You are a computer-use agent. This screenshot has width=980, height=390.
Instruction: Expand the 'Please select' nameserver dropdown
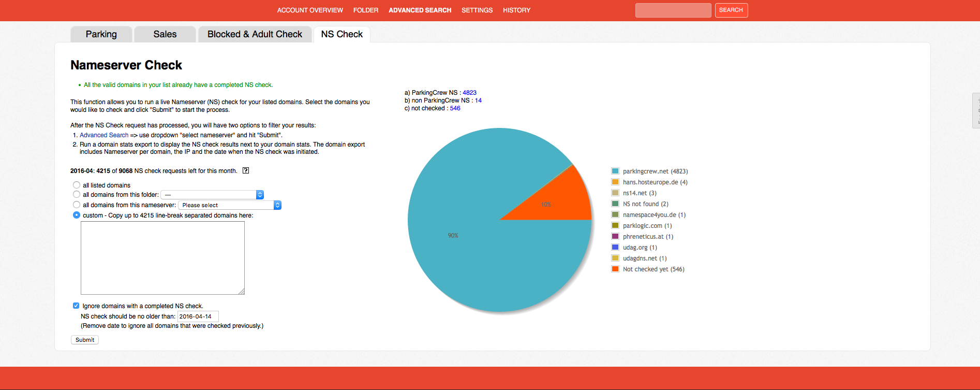229,205
